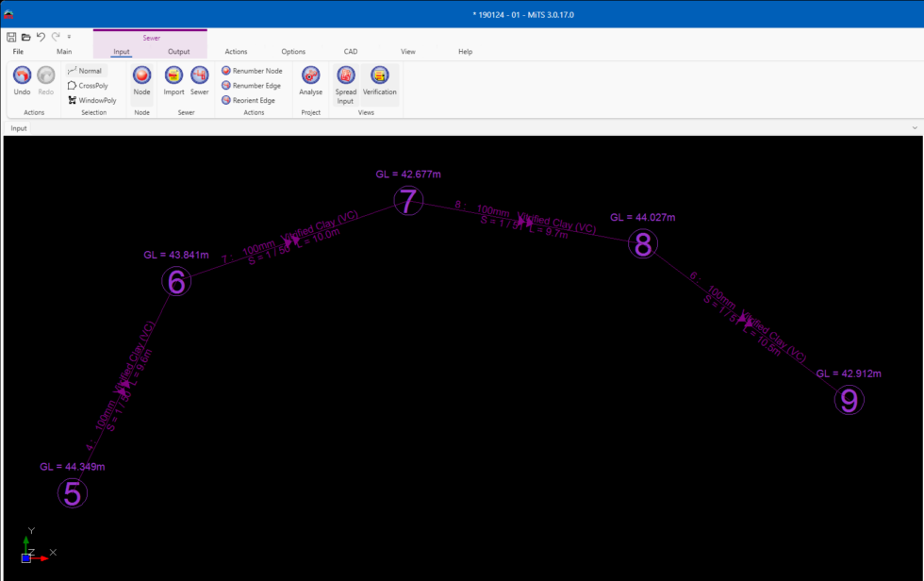Select the Node tool

[141, 75]
